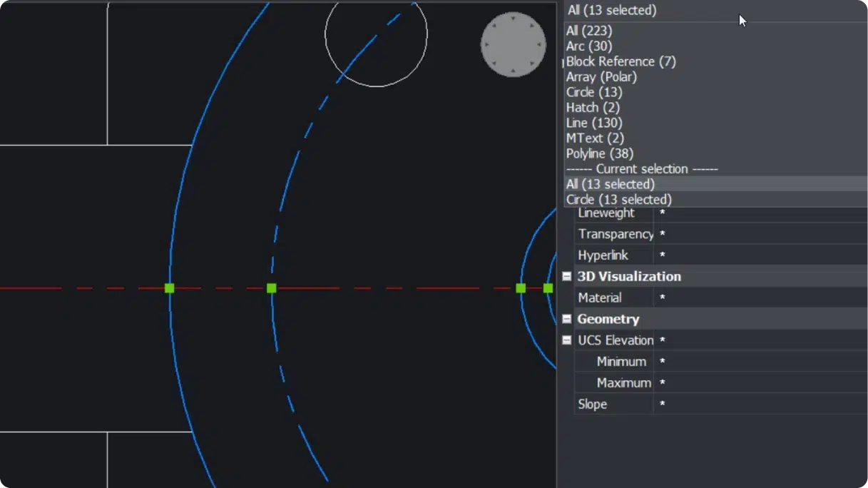868x488 pixels.
Task: Select Block Reference (7) entry
Action: [621, 61]
